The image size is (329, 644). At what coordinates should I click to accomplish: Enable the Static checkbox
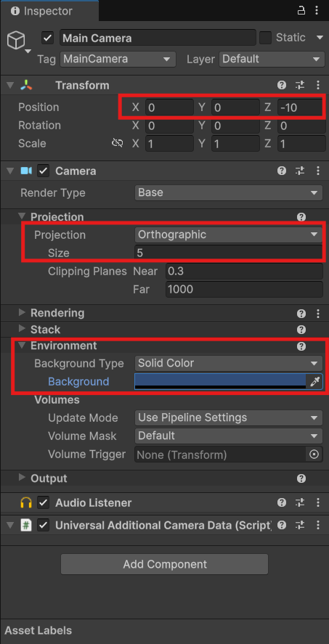tap(265, 38)
